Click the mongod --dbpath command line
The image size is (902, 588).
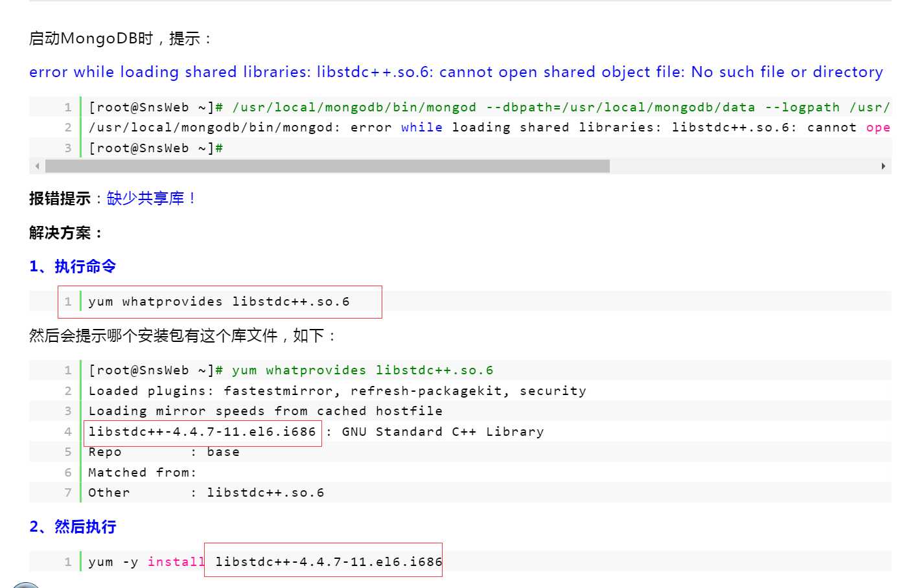click(x=490, y=107)
